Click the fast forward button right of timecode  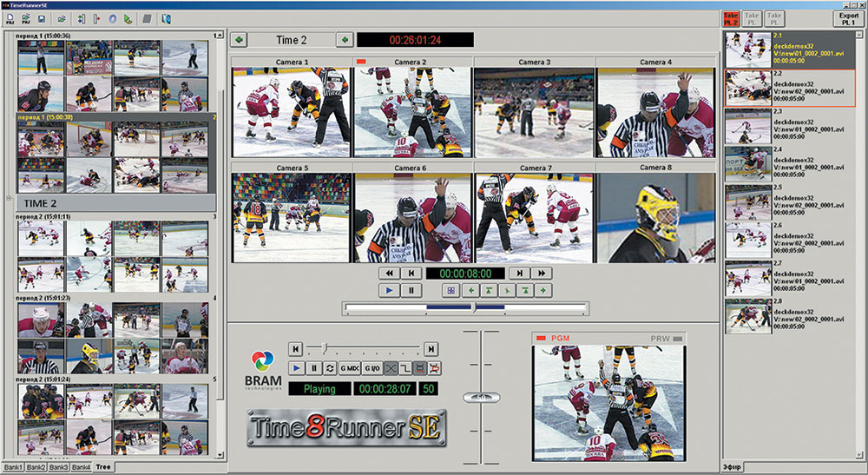point(542,273)
